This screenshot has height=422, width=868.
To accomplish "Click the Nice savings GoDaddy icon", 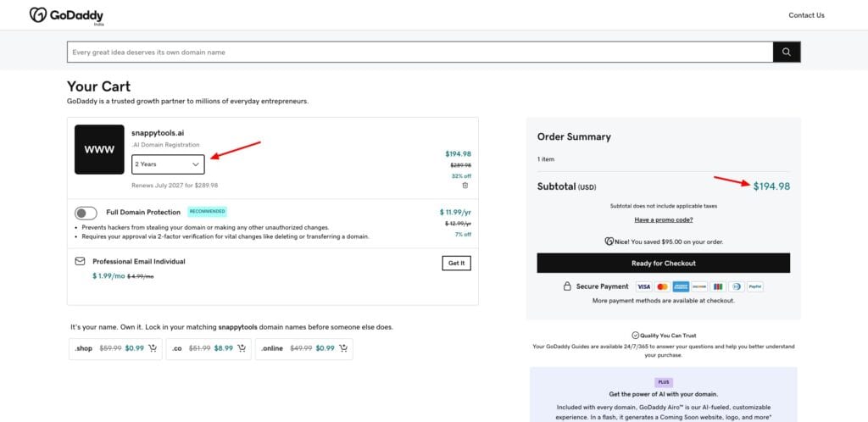I will click(x=609, y=242).
